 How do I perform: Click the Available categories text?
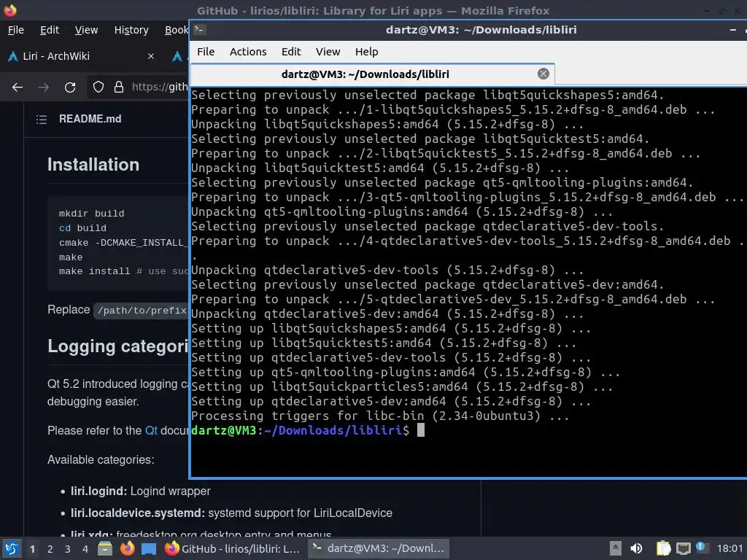pos(101,459)
